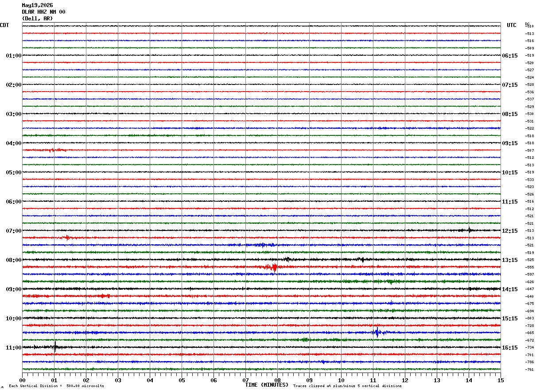
Task: Click the DC offset value -507
Action: (x=529, y=151)
